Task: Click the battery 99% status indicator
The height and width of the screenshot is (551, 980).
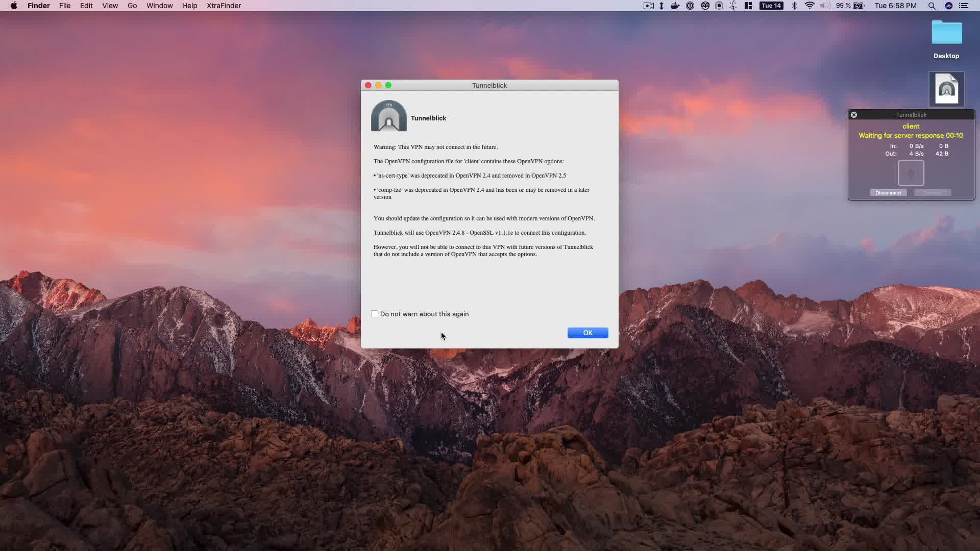Action: click(x=850, y=6)
